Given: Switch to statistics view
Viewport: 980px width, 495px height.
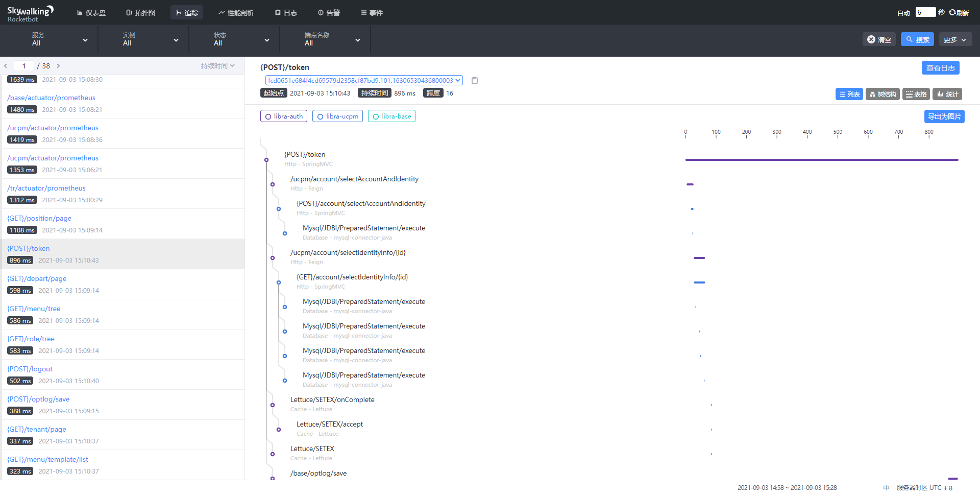Looking at the screenshot, I should click(x=947, y=95).
